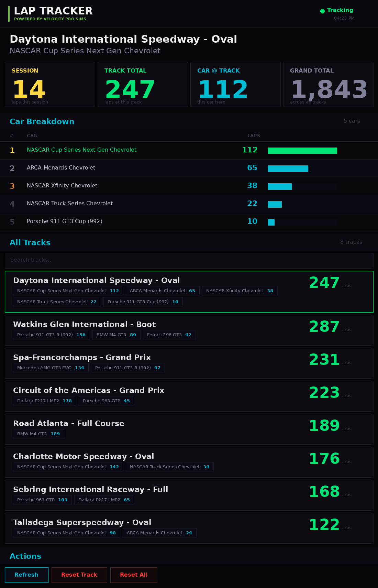Click the Reset All button
Viewport: 378px width, 588px height.
(134, 575)
